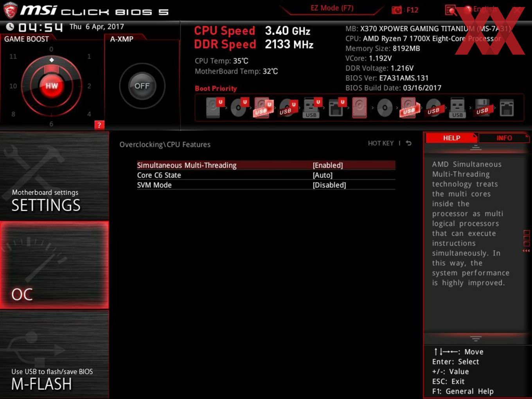This screenshot has height=399, width=532.
Task: Pick the UEFI USB key boot icon
Action: (312, 108)
